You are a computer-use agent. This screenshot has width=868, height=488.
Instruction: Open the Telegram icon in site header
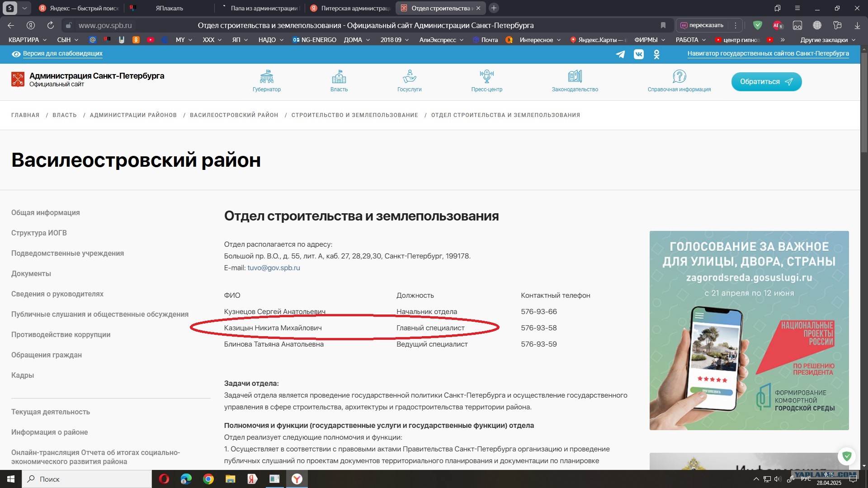click(x=620, y=54)
